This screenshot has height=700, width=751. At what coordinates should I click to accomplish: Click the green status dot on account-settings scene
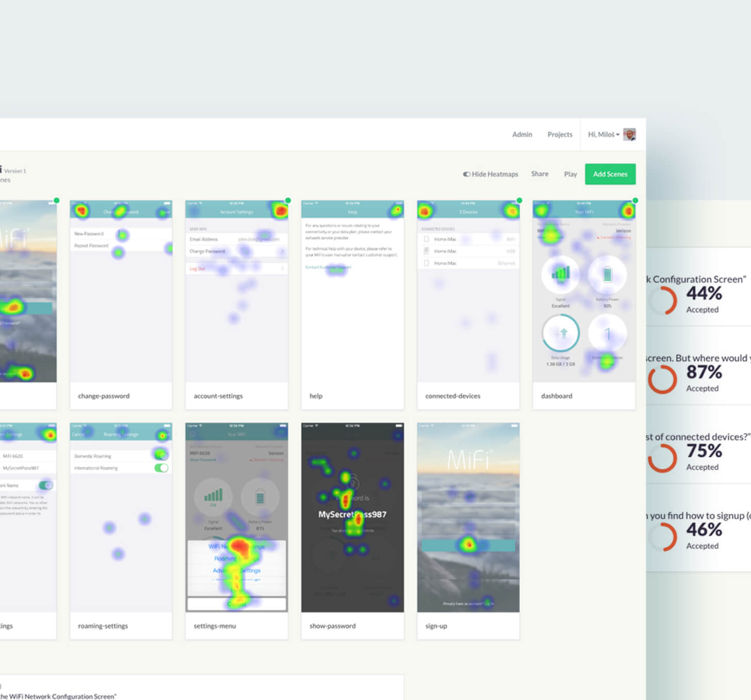pos(288,201)
